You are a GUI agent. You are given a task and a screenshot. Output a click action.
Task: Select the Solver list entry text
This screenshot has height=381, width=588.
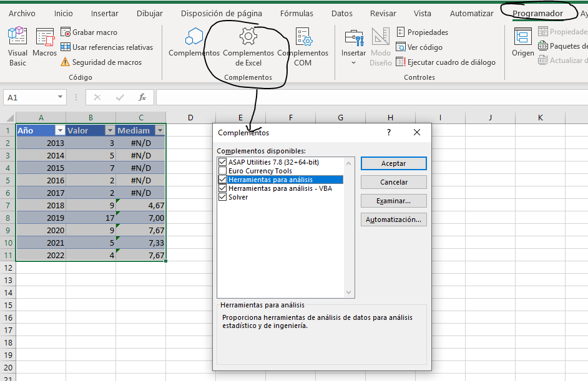[x=238, y=197]
